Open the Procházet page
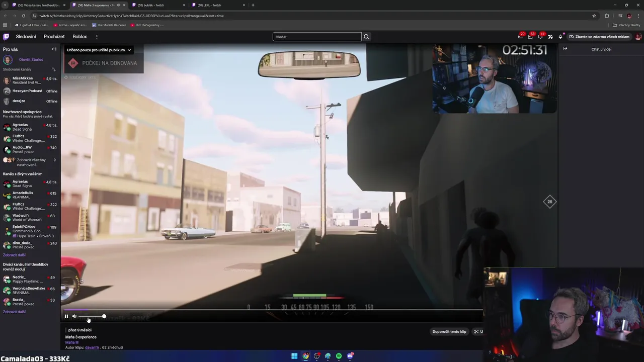Image resolution: width=644 pixels, height=362 pixels. [54, 37]
